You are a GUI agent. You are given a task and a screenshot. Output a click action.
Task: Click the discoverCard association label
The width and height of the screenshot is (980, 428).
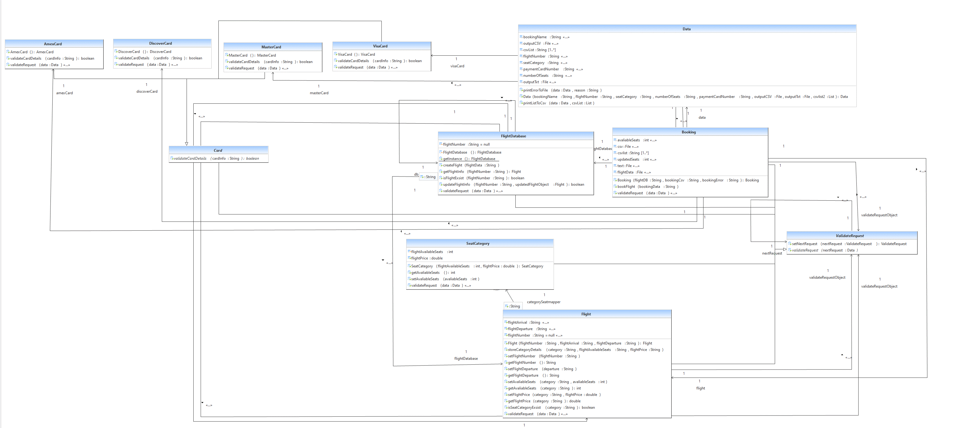(x=147, y=91)
